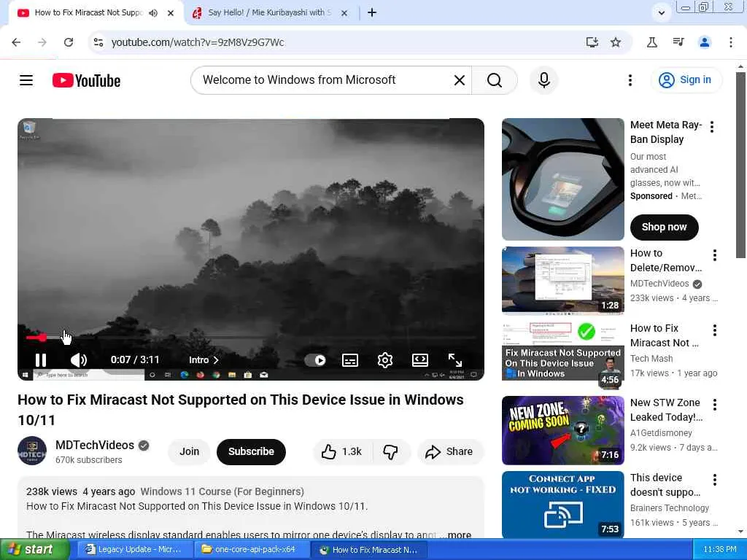Switch to one-core-api-pack-x64 taskbar folder
Image resolution: width=747 pixels, height=560 pixels.
tap(252, 550)
